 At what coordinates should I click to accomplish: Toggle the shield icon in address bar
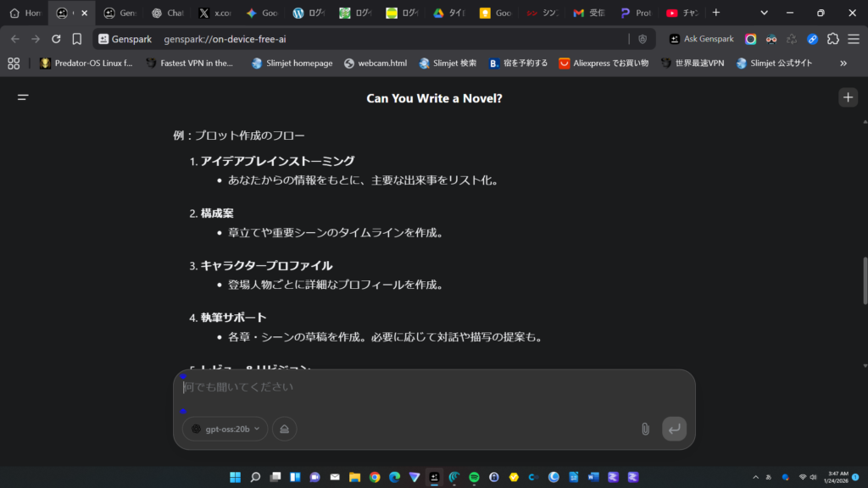click(x=643, y=39)
